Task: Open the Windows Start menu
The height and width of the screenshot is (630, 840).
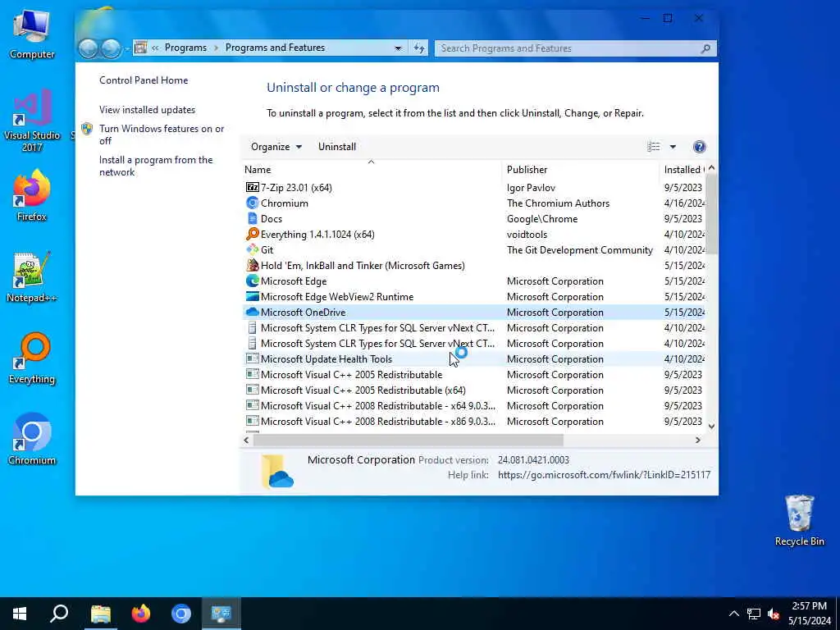Action: (x=20, y=614)
